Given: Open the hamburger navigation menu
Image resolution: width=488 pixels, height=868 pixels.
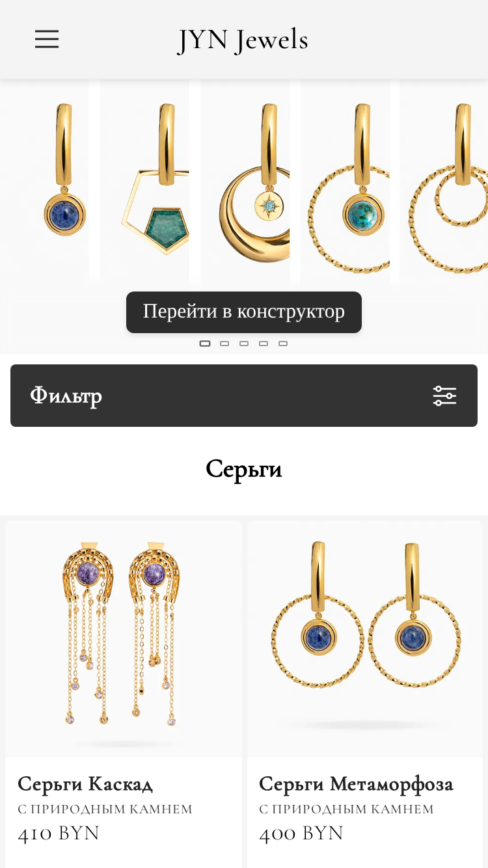Looking at the screenshot, I should [x=47, y=40].
